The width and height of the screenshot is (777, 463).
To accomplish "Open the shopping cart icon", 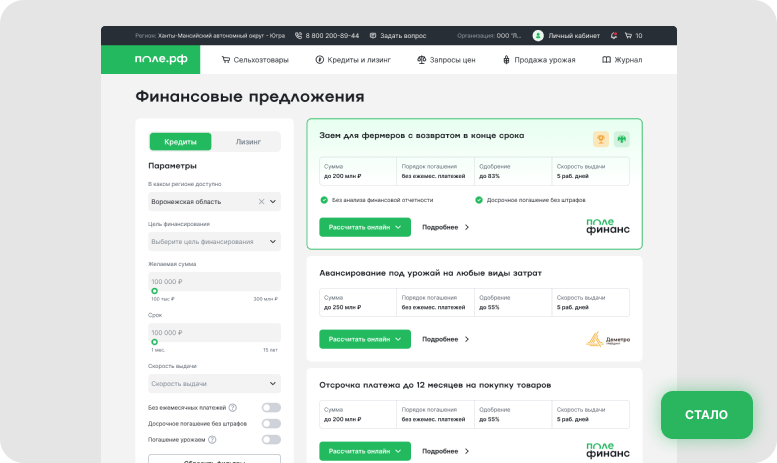I will click(628, 36).
